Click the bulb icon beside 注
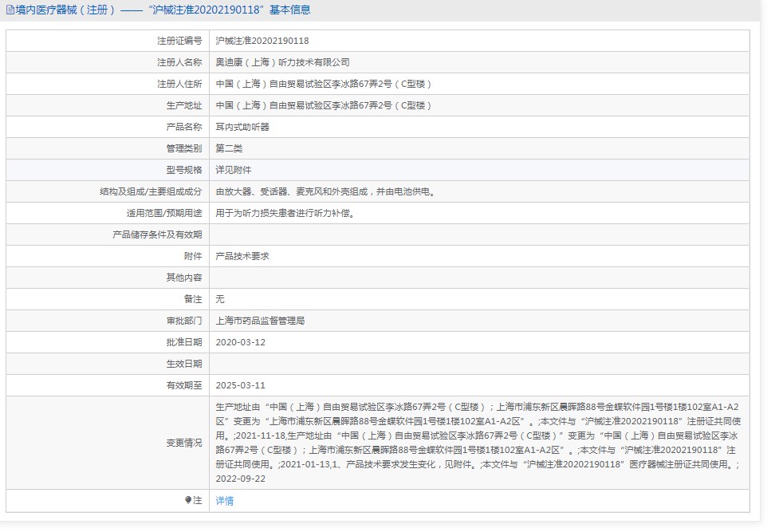 tap(188, 500)
